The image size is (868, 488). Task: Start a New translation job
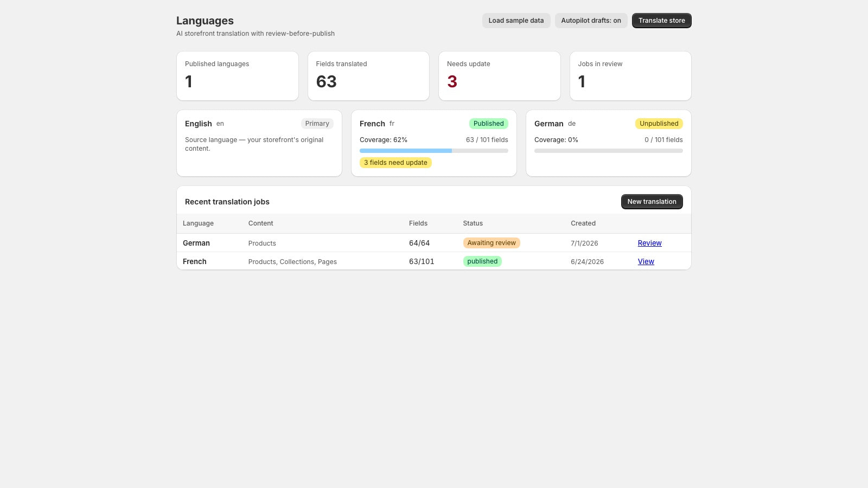(x=652, y=202)
